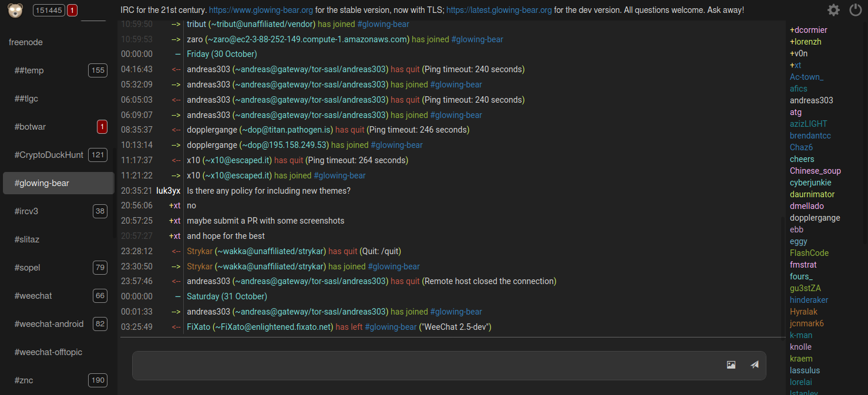
Task: Click the Glowing Bear logo icon
Action: click(15, 10)
